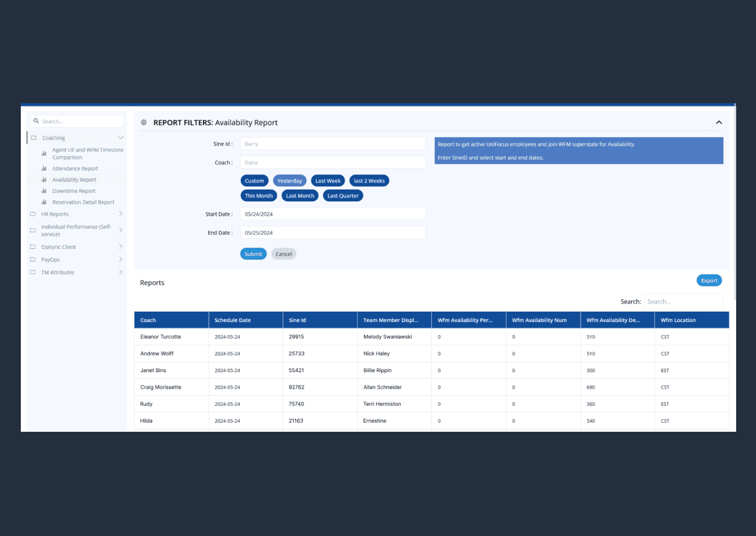
Task: Click the HR Reports folder icon
Action: 33,214
